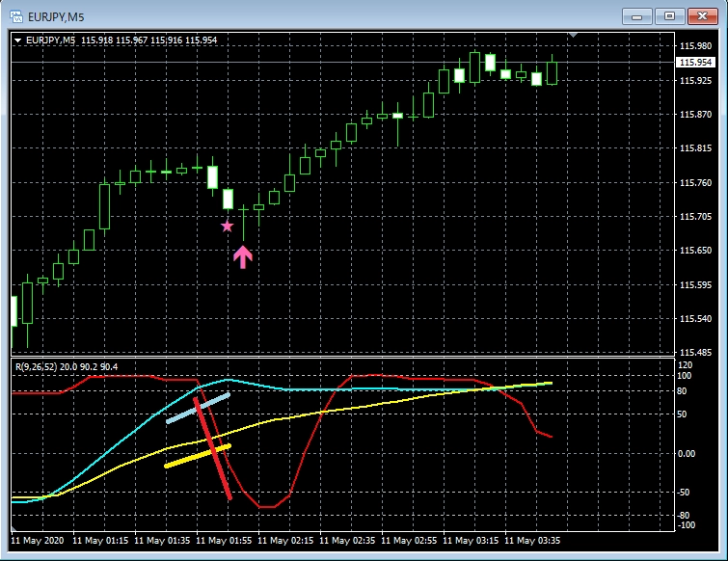728x561 pixels.
Task: Click the gray chart shift triangle marker
Action: pyautogui.click(x=575, y=36)
